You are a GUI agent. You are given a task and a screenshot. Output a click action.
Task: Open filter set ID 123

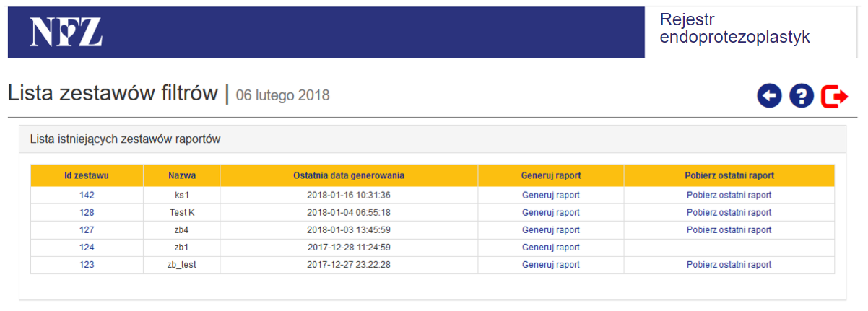coord(87,265)
